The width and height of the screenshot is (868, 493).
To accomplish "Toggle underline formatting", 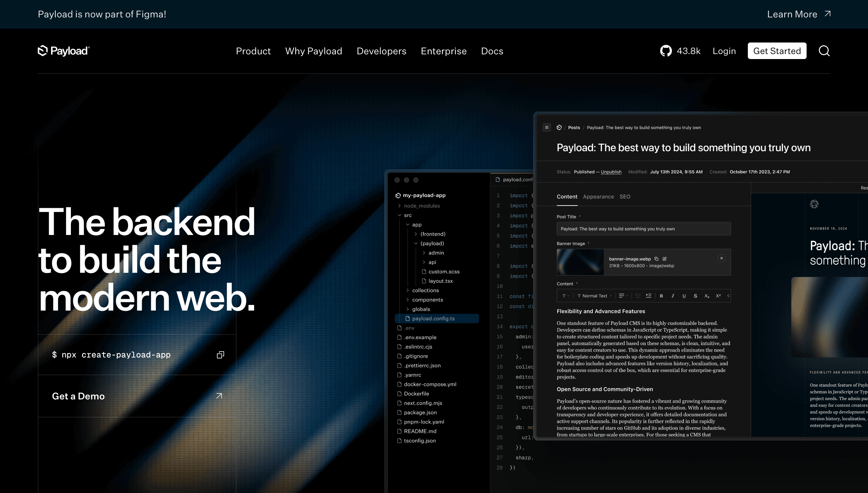I will point(684,296).
